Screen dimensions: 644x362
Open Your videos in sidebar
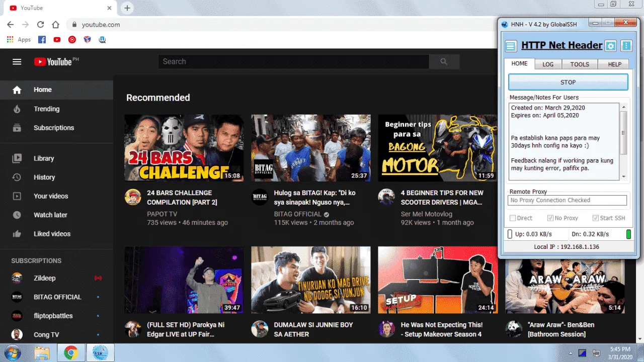56,196
